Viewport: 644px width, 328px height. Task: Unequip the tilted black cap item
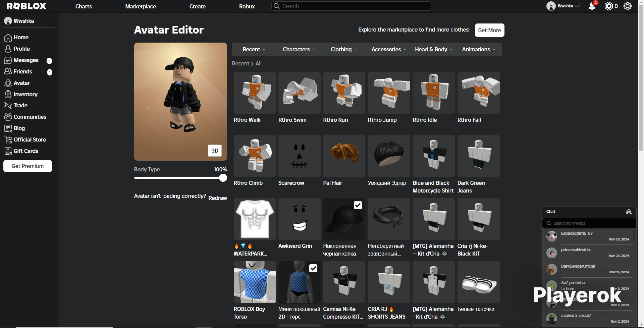click(x=344, y=219)
